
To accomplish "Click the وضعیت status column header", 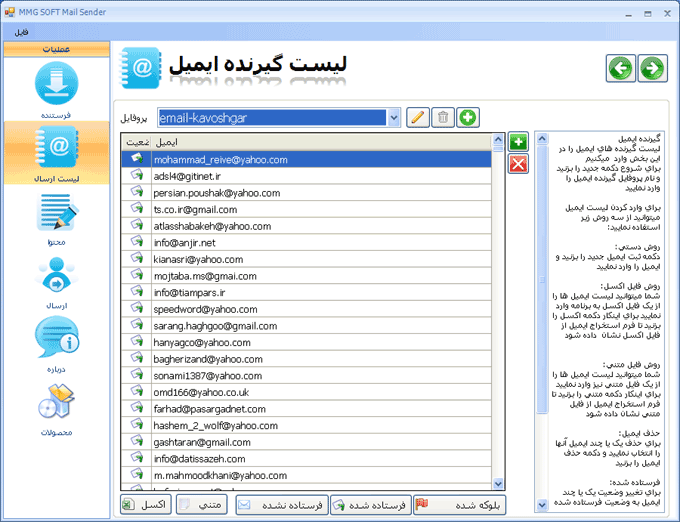I will (x=137, y=142).
